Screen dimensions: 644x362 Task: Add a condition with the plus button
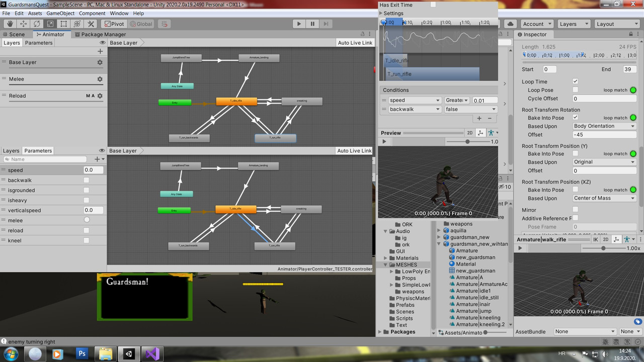[x=479, y=119]
